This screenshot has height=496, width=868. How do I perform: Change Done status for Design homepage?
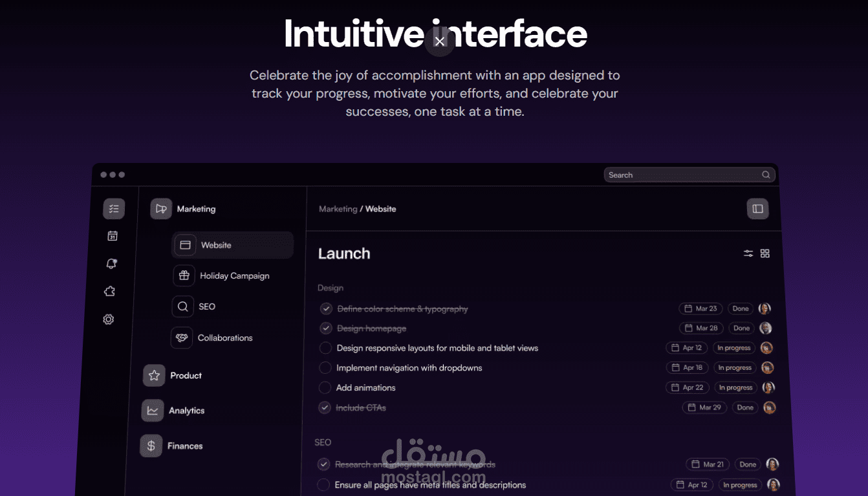pos(742,328)
